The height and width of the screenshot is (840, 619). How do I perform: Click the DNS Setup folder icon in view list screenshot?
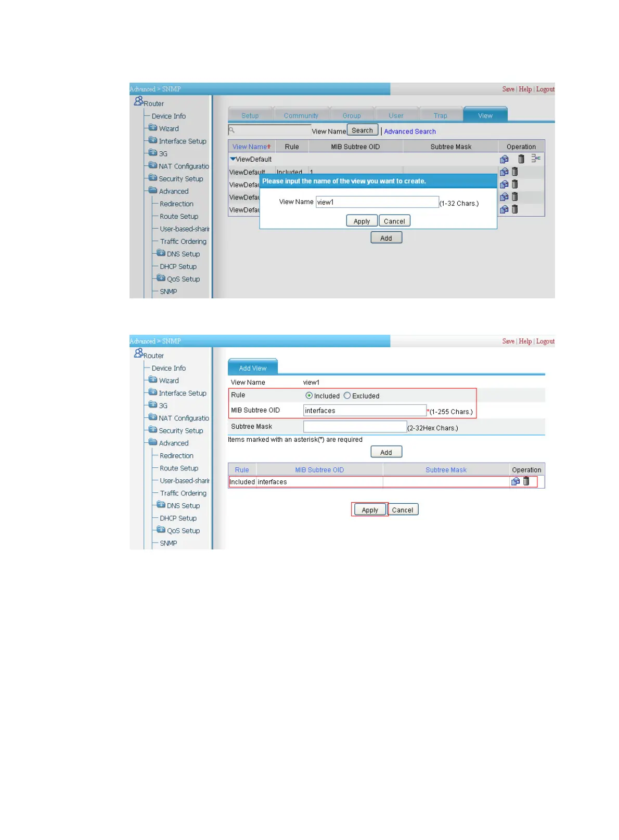pyautogui.click(x=161, y=253)
